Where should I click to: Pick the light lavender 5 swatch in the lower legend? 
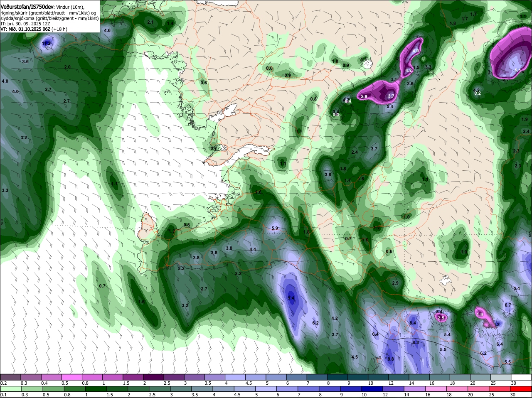pyautogui.click(x=265, y=389)
